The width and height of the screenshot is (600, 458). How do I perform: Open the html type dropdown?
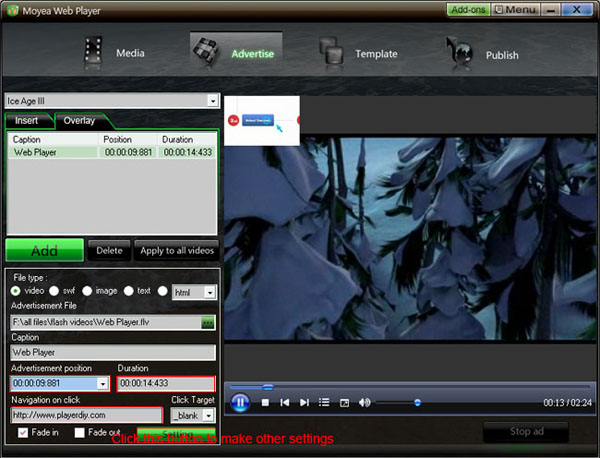[210, 293]
